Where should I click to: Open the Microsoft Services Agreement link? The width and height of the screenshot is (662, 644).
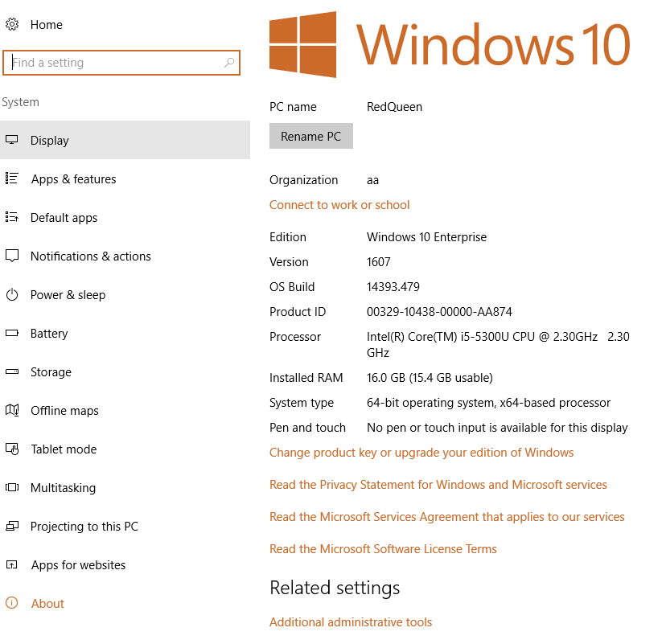pyautogui.click(x=447, y=517)
